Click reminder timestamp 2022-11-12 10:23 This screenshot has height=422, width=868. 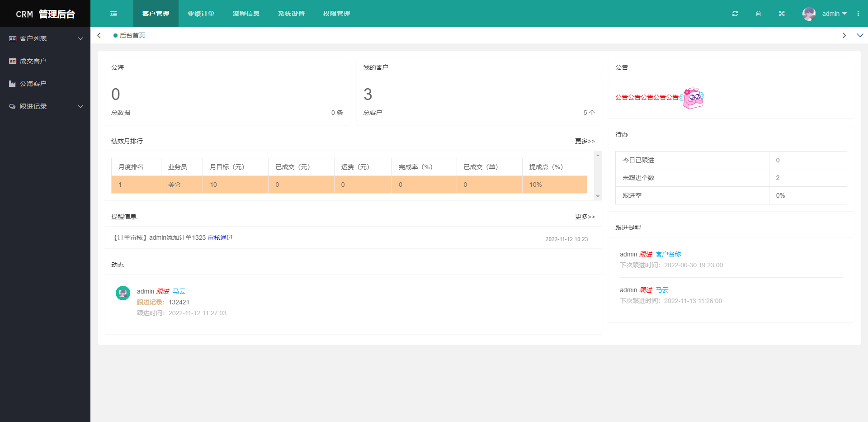[x=566, y=239]
